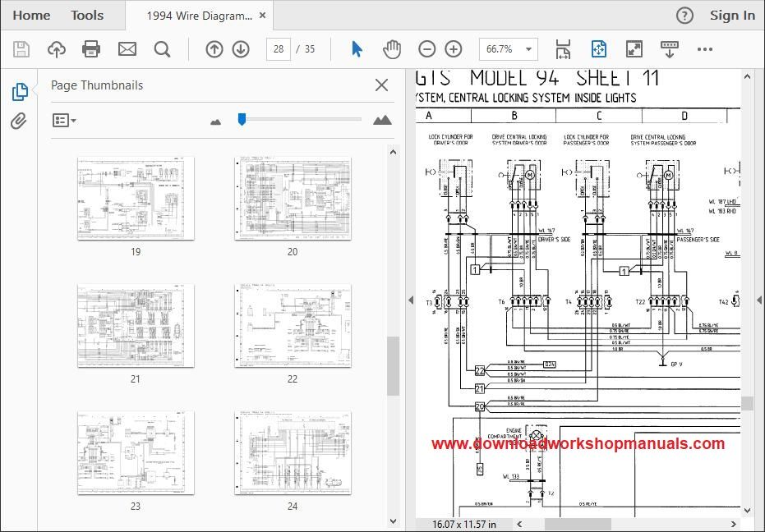Click document vertical scroll up arrow
The image size is (765, 532).
(x=748, y=76)
